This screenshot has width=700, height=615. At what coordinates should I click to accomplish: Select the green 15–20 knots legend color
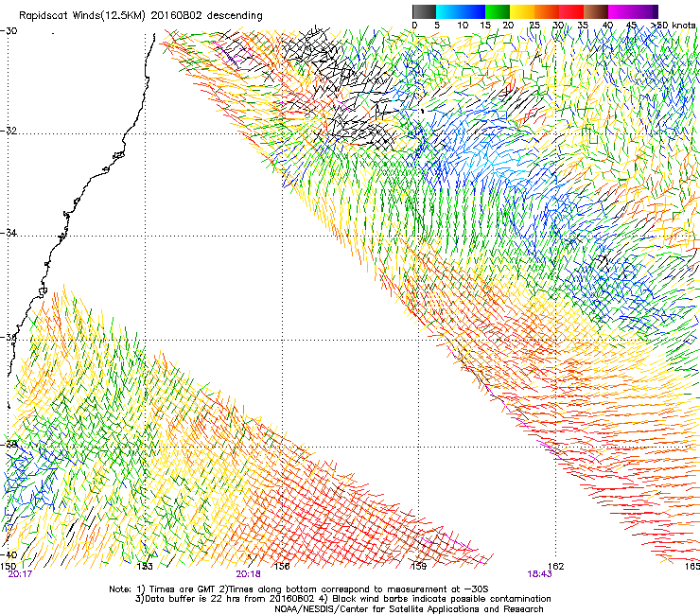(498, 11)
